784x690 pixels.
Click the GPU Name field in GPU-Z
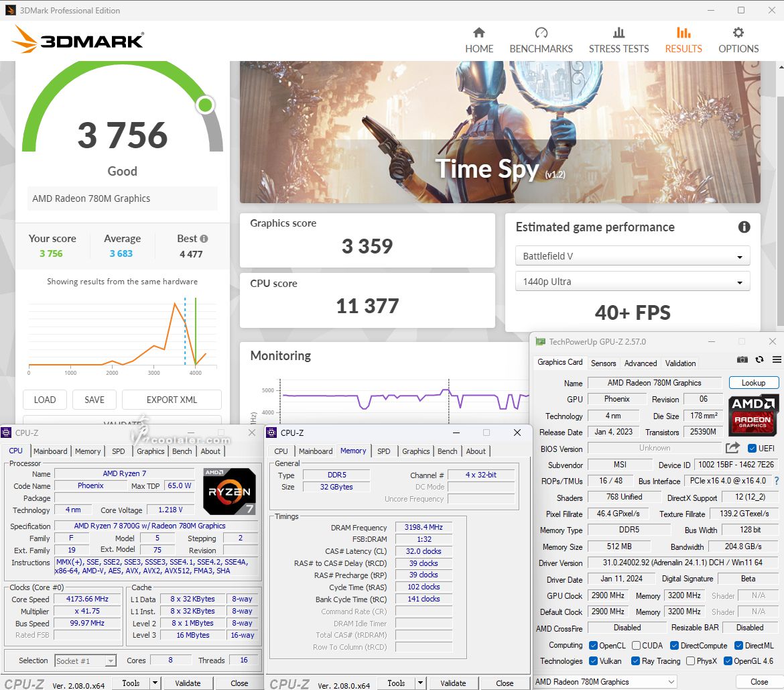(x=655, y=383)
